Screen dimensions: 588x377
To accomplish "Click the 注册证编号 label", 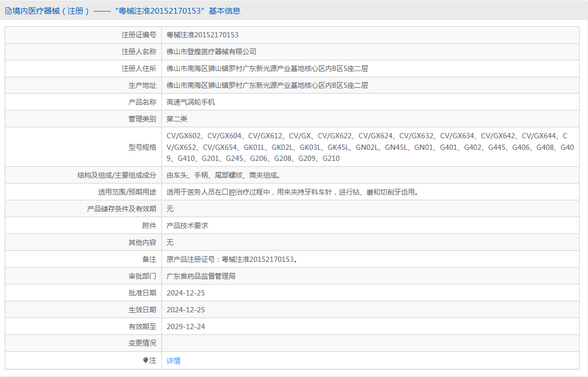I will tap(139, 35).
